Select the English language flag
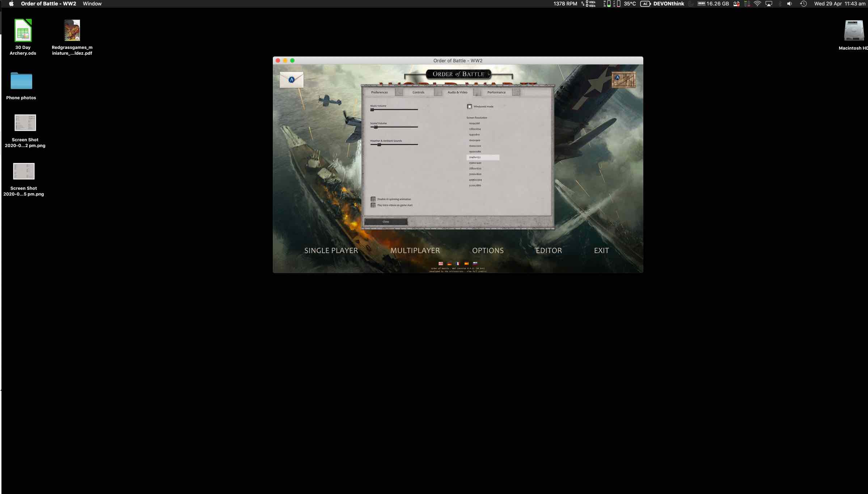The height and width of the screenshot is (494, 868). (440, 263)
